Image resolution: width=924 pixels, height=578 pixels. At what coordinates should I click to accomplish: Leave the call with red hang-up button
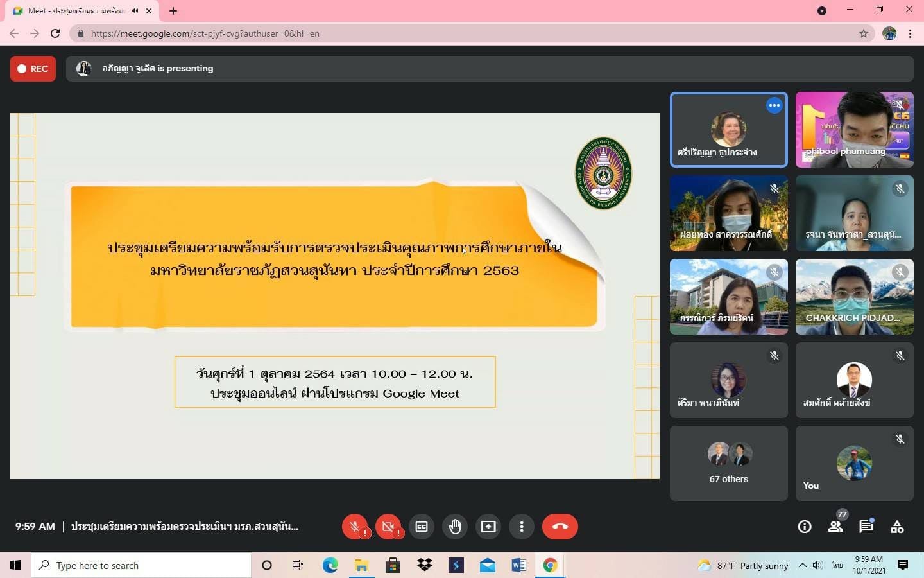coord(560,527)
